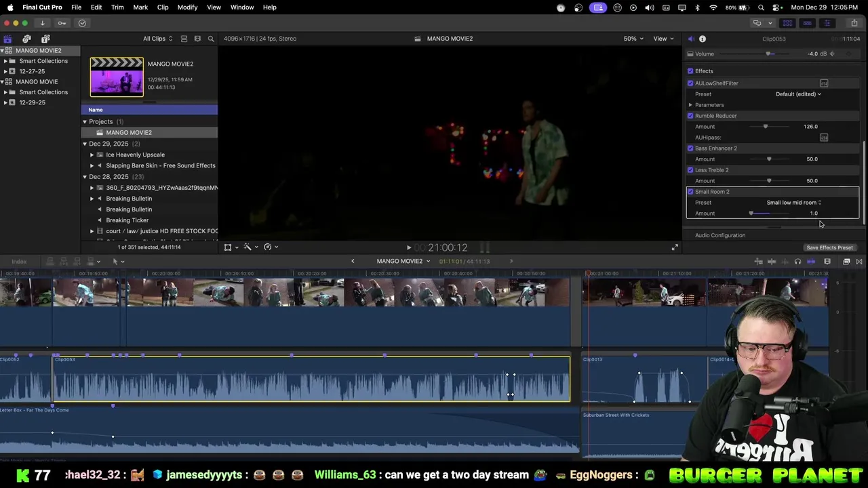
Task: Disable all Effects checkbox
Action: 690,71
